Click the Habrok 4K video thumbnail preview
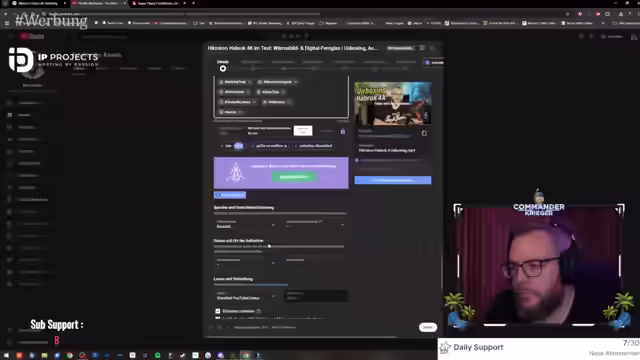Screen dimensions: 640x360 [x=393, y=104]
